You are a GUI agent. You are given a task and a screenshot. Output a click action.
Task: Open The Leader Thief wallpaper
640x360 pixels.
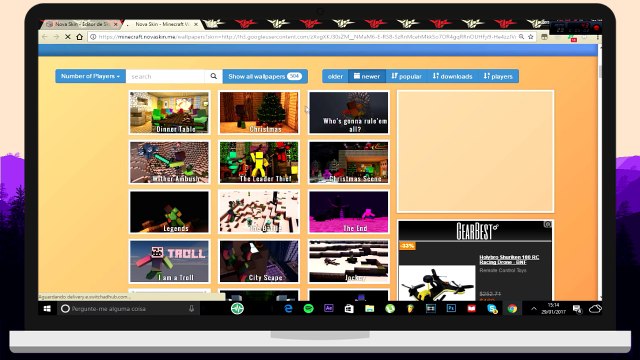coord(259,162)
